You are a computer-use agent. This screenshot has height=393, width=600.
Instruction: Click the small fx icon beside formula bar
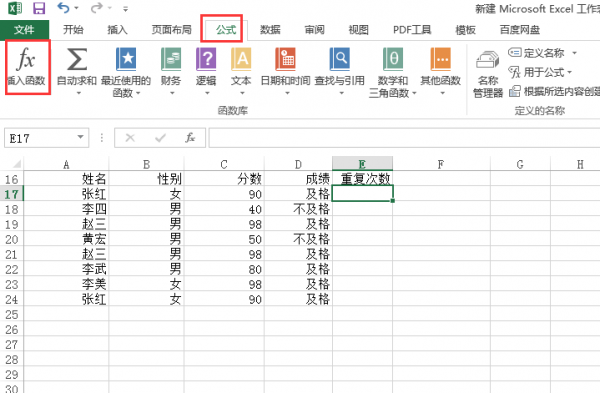[x=190, y=138]
